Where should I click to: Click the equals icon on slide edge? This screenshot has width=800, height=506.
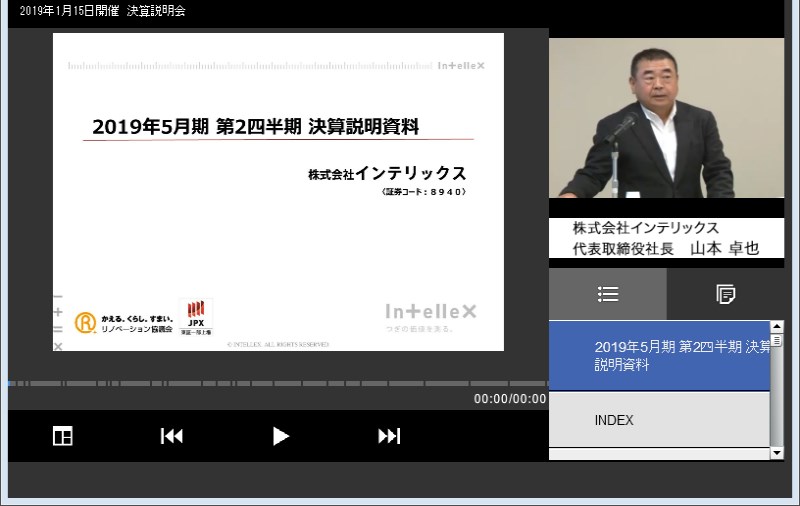[x=58, y=329]
